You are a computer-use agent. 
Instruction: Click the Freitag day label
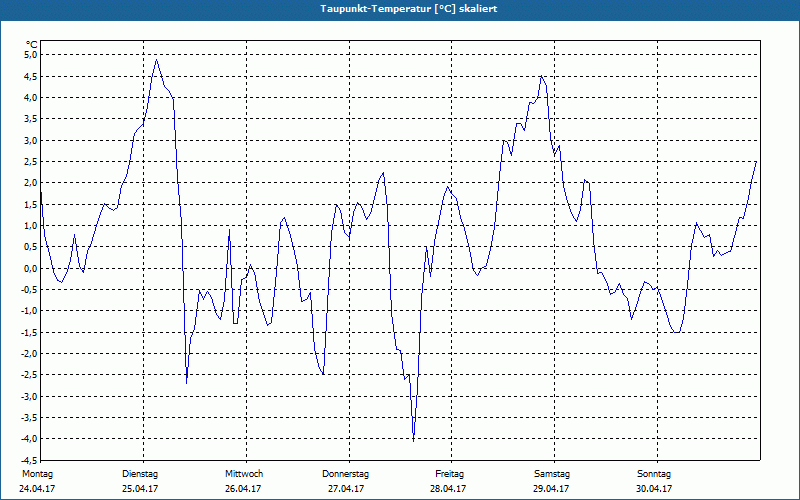coord(449,474)
